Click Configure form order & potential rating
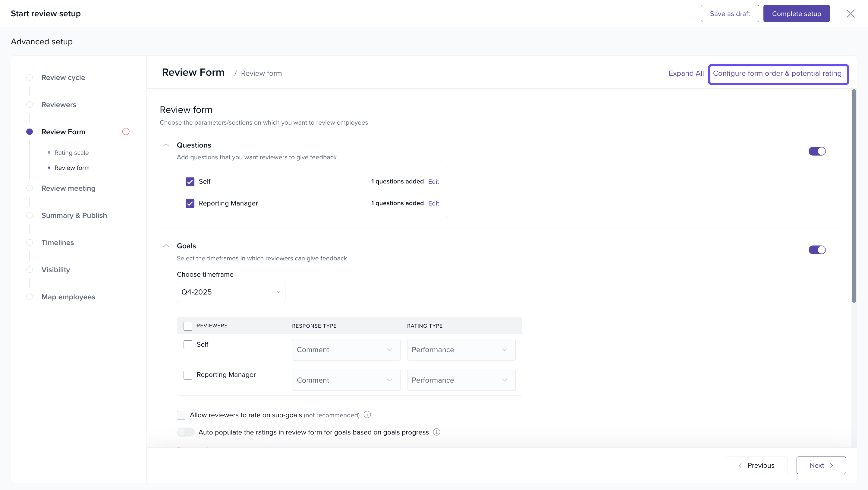Viewport: 868px width, 490px height. pyautogui.click(x=777, y=74)
